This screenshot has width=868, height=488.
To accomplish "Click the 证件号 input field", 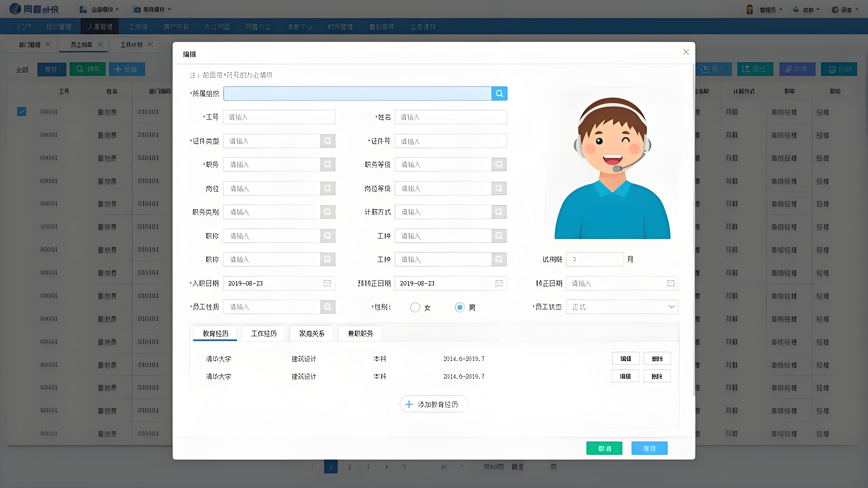I will click(451, 141).
